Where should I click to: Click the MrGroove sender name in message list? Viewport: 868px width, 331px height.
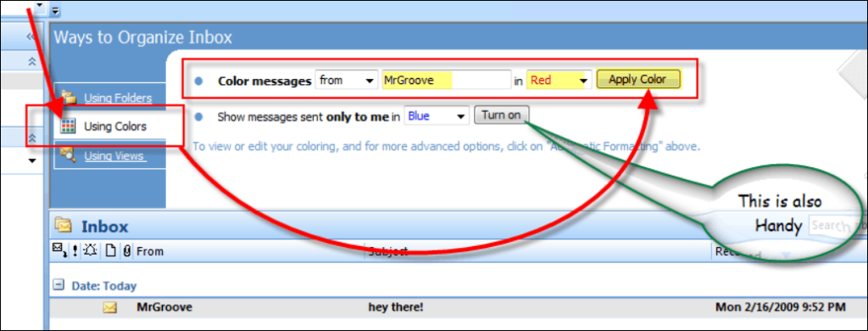click(164, 306)
